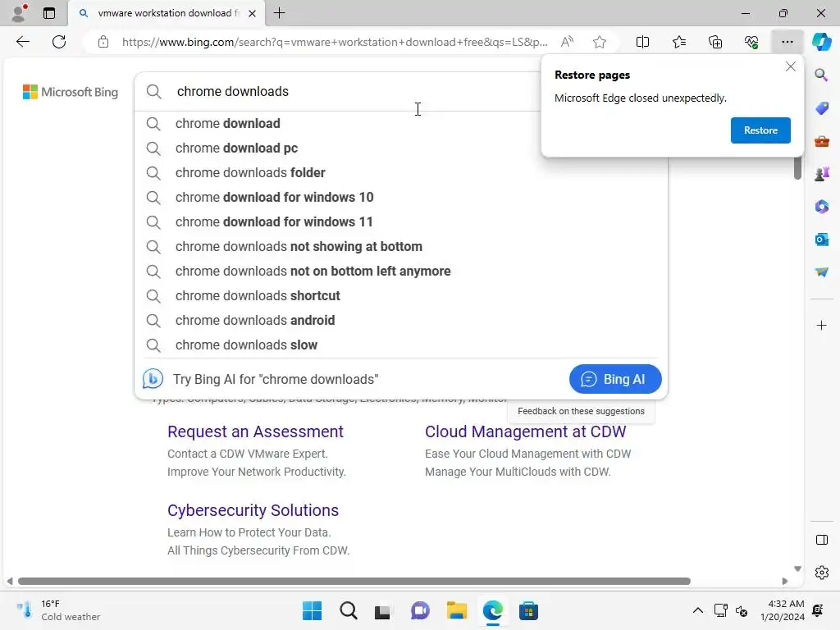Show hidden system tray icons

(697, 610)
